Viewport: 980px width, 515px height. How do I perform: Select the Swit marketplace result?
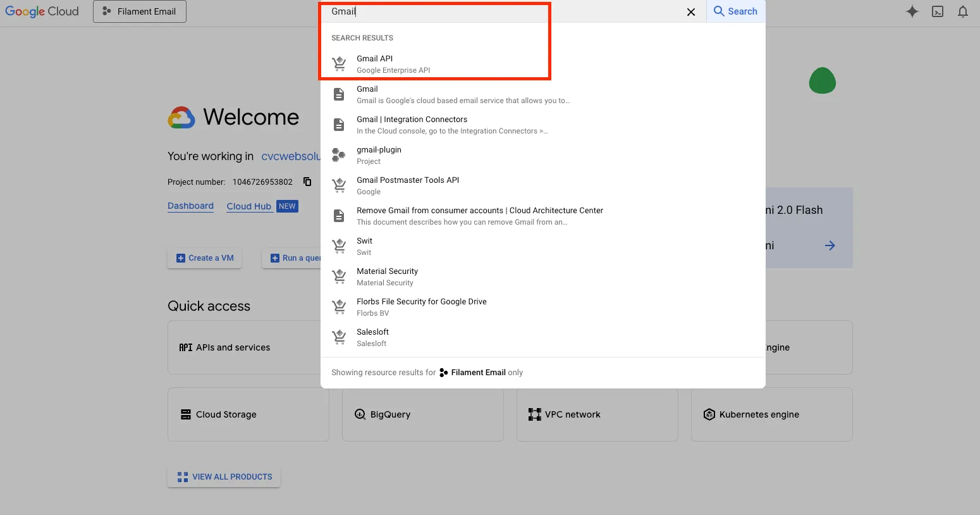[543, 246]
